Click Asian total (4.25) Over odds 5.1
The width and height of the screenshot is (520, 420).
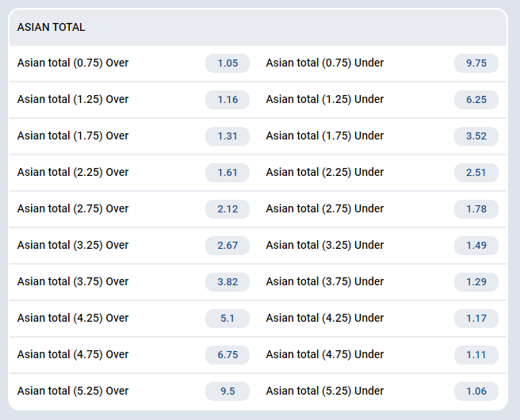coord(227,319)
